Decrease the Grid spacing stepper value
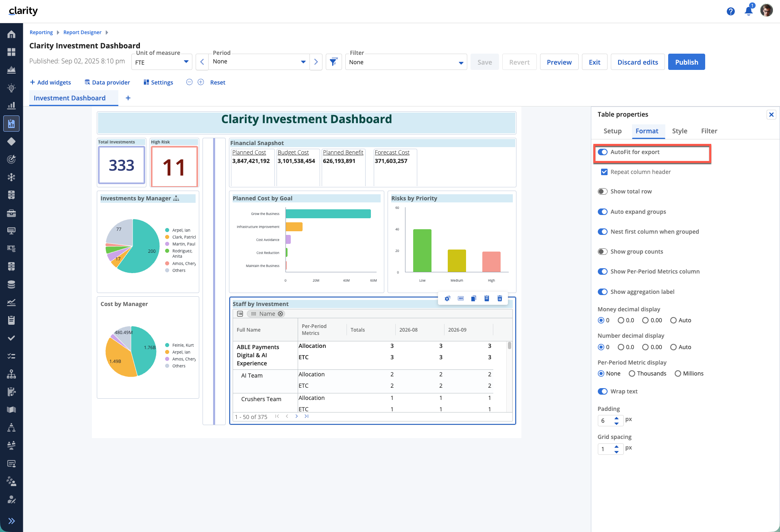The width and height of the screenshot is (780, 532). click(x=617, y=452)
